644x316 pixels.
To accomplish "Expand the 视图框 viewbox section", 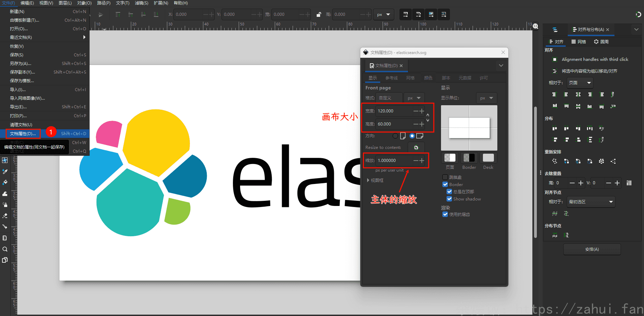I will pos(368,180).
